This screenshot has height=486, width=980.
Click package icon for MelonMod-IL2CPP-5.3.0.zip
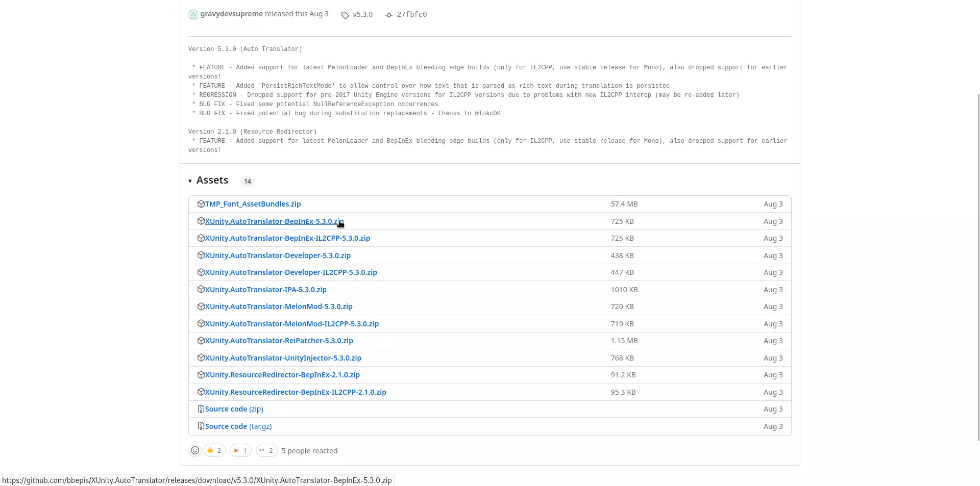tap(201, 324)
